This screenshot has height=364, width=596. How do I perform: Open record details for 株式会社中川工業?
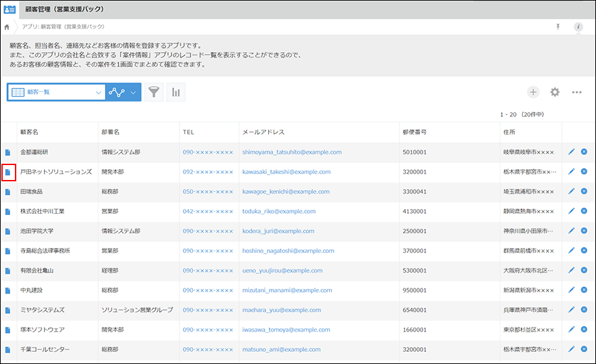pyautogui.click(x=7, y=211)
